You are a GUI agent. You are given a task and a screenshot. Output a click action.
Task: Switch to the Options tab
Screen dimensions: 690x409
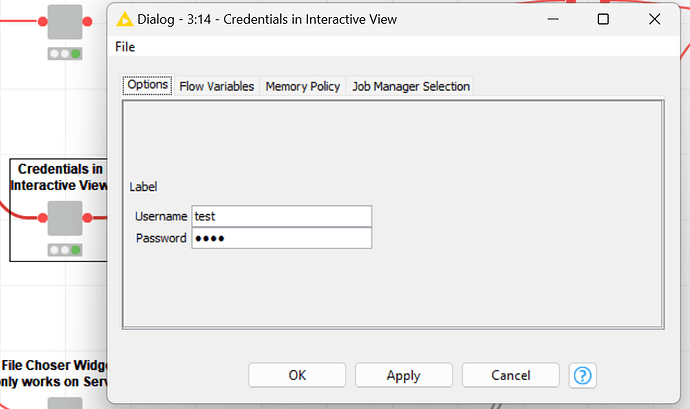click(x=148, y=86)
